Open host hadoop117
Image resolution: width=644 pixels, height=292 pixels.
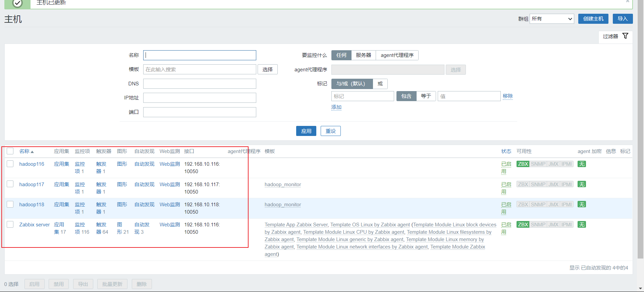(x=32, y=185)
